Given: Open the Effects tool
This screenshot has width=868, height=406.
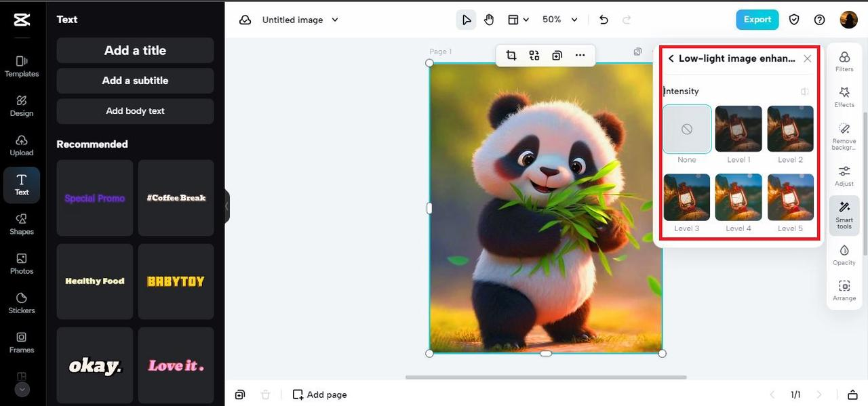Looking at the screenshot, I should coord(844,97).
